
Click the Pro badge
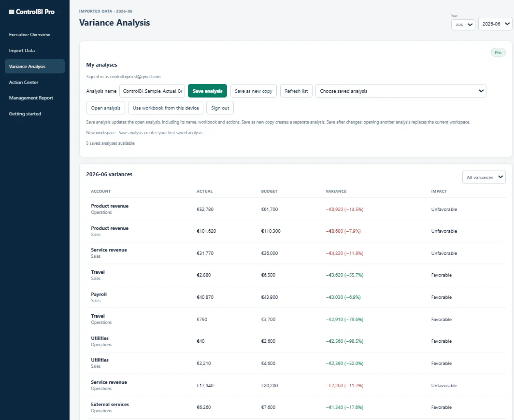(x=498, y=53)
